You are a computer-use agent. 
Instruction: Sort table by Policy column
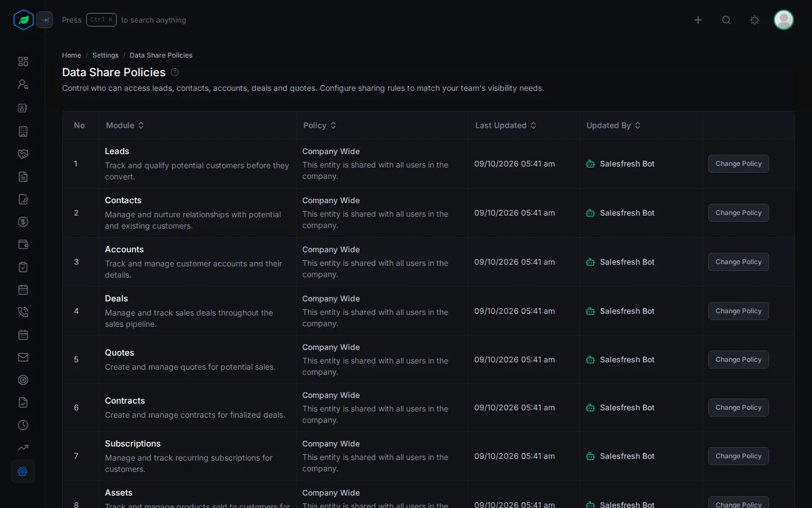click(x=320, y=125)
